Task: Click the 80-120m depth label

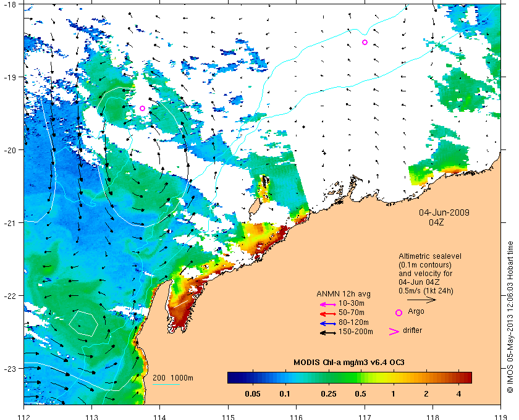Action: tap(353, 322)
